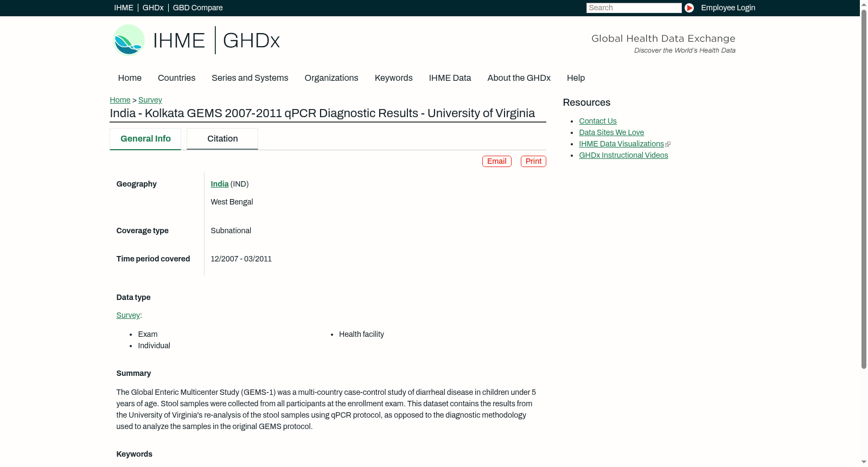This screenshot has width=868, height=467.
Task: Open GHDx Instructional Videos link
Action: point(623,156)
